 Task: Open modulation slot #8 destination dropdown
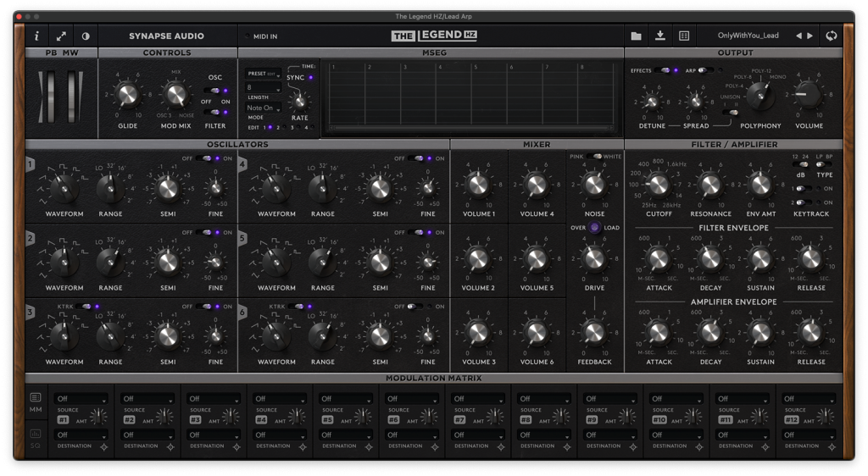(x=543, y=435)
